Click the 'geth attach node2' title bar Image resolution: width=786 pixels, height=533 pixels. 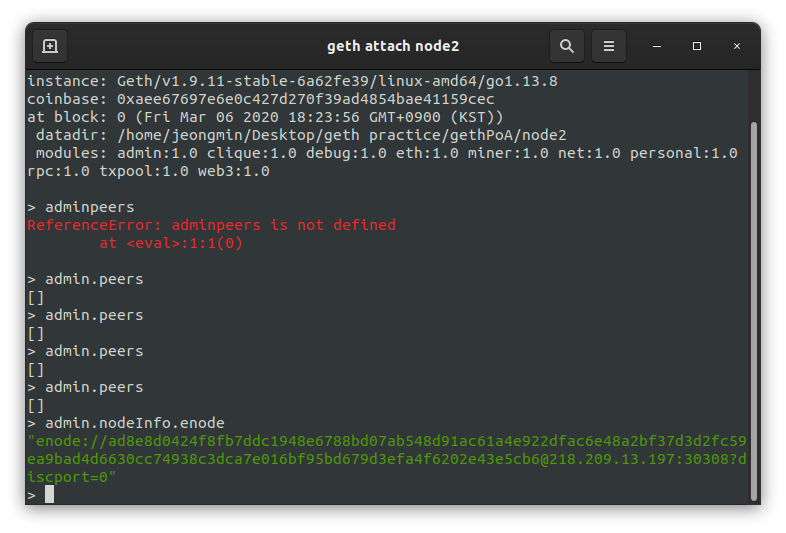[393, 46]
